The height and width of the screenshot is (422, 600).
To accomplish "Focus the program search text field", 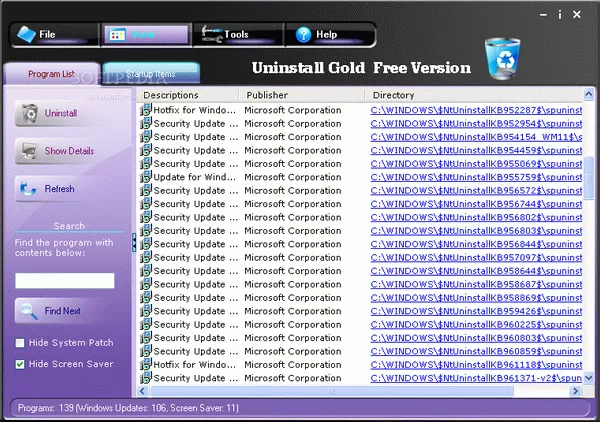I will [65, 280].
